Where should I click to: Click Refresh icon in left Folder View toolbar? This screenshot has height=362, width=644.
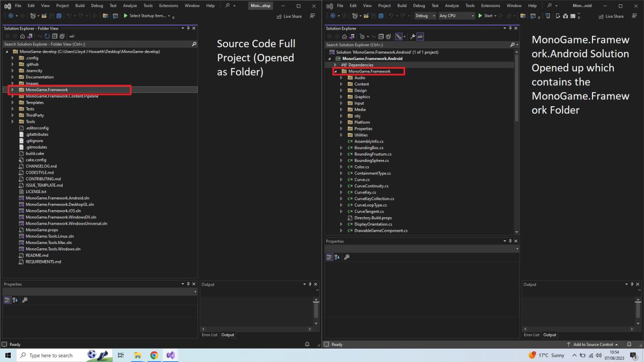47,36
